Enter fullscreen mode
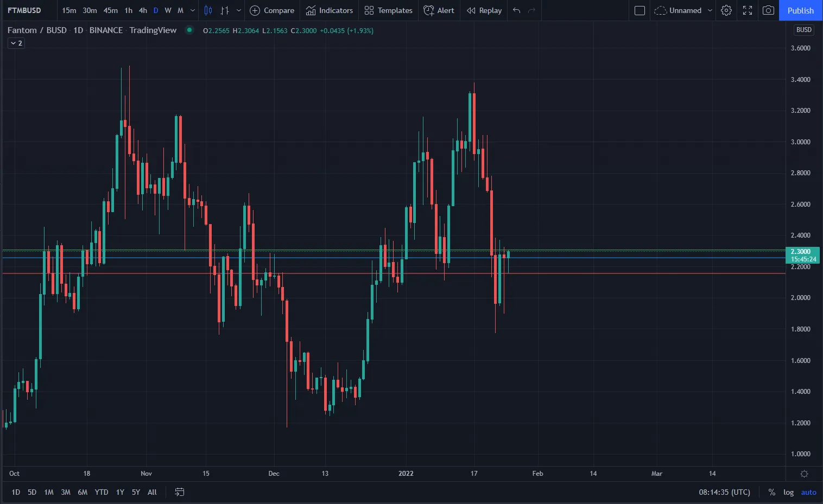 pyautogui.click(x=748, y=10)
